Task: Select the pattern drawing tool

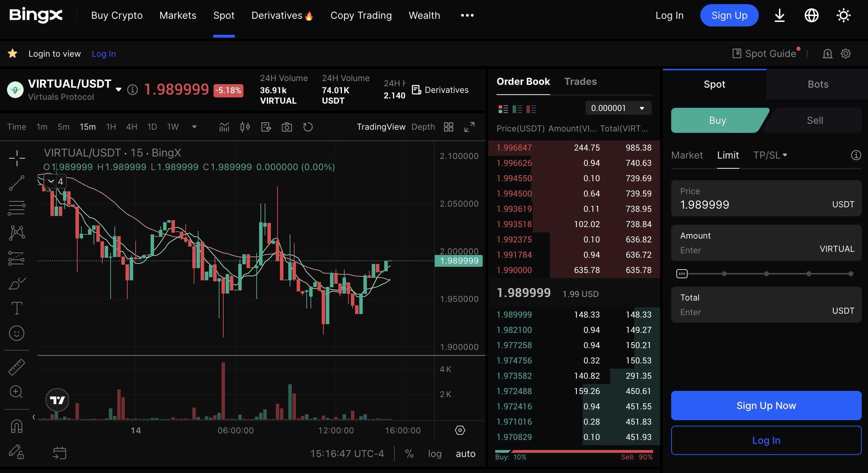Action: pyautogui.click(x=17, y=233)
